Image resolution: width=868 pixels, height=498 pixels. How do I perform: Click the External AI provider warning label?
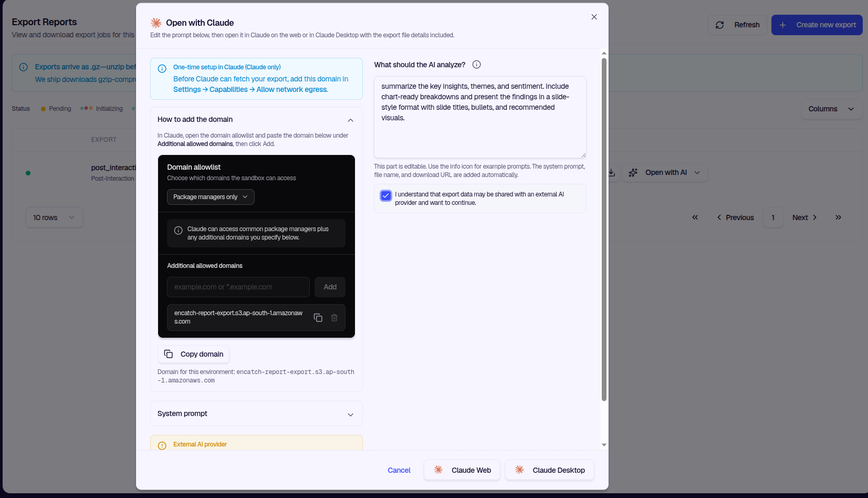point(200,444)
